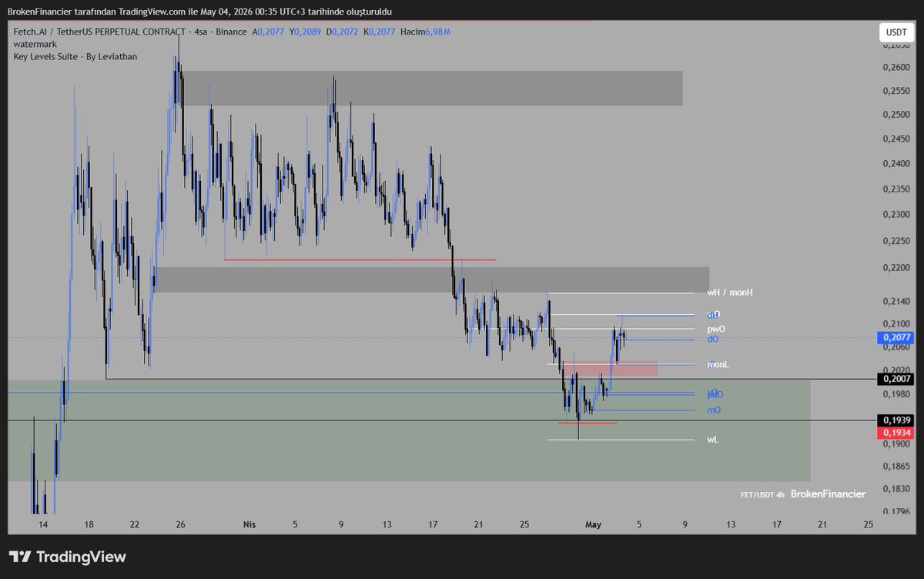Click the Nis month label on time axis
This screenshot has height=579, width=924.
coord(249,524)
